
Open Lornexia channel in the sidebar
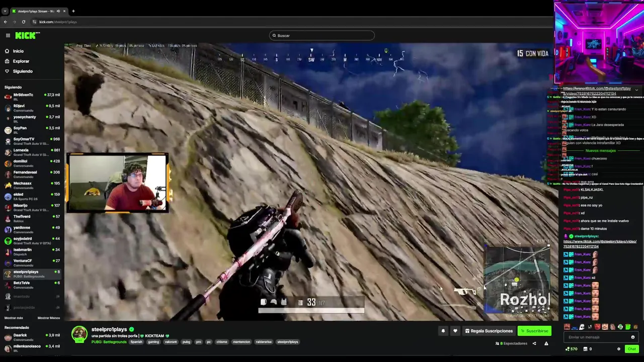[32, 152]
